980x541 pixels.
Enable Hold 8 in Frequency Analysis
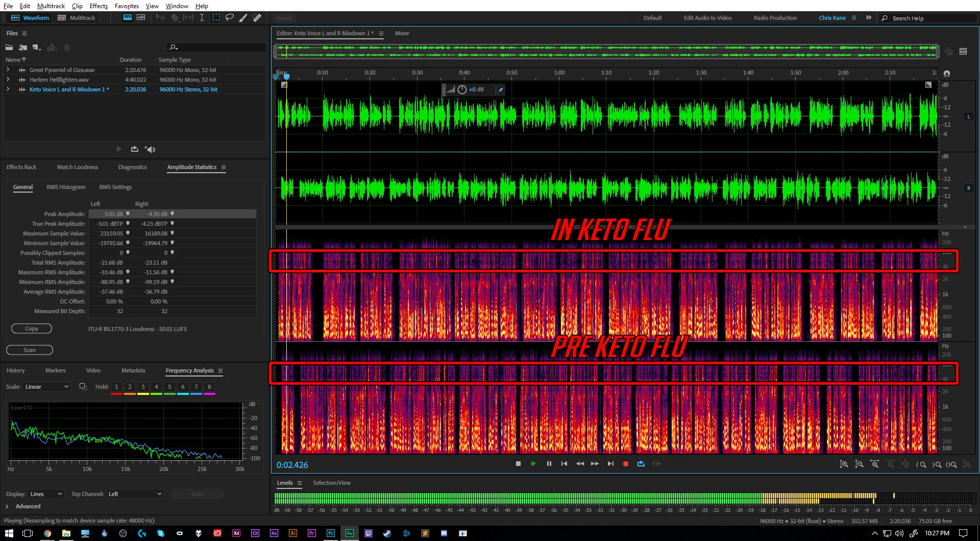pos(209,387)
